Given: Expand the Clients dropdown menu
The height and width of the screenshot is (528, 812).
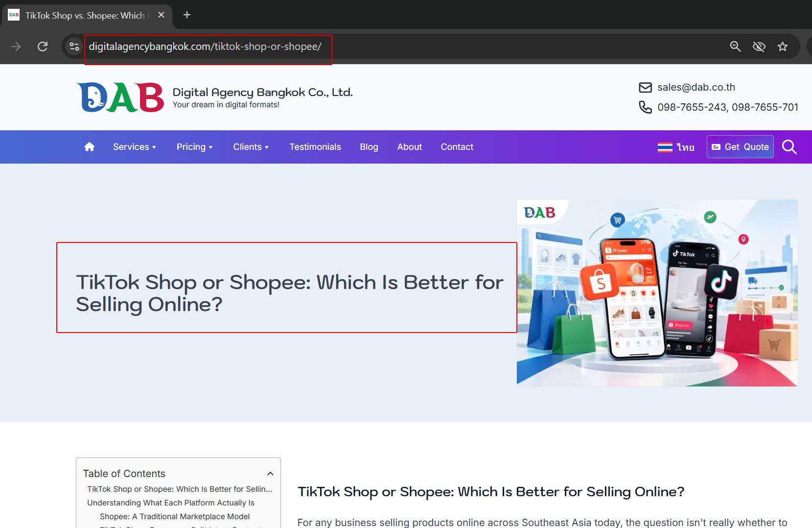Looking at the screenshot, I should (251, 147).
